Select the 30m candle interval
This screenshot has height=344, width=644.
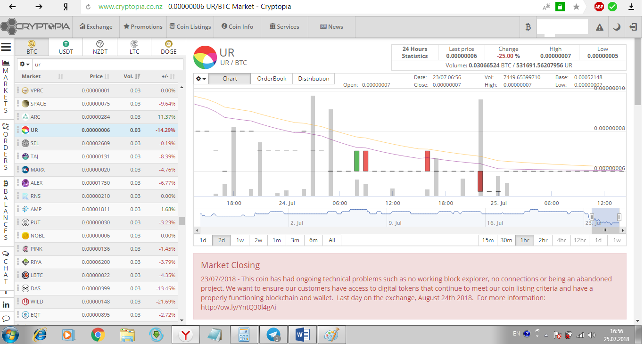pyautogui.click(x=506, y=240)
